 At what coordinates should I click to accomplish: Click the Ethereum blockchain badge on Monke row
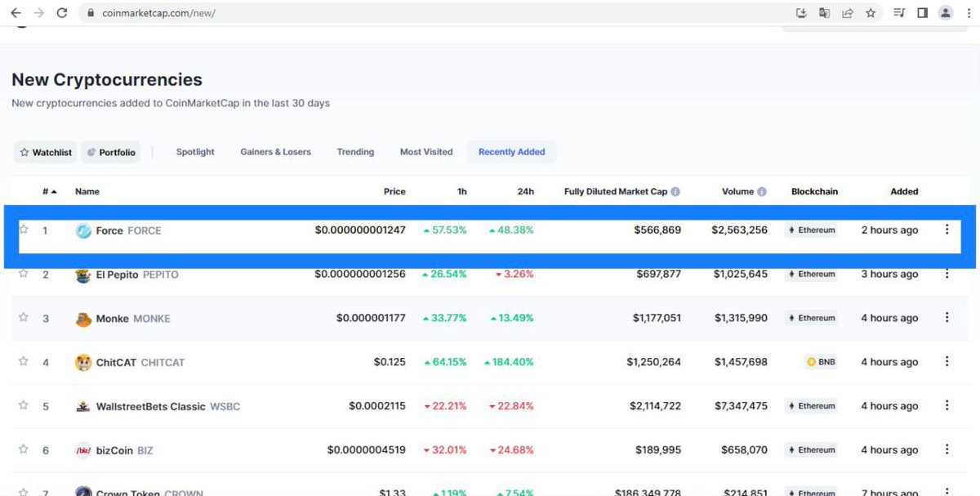812,318
